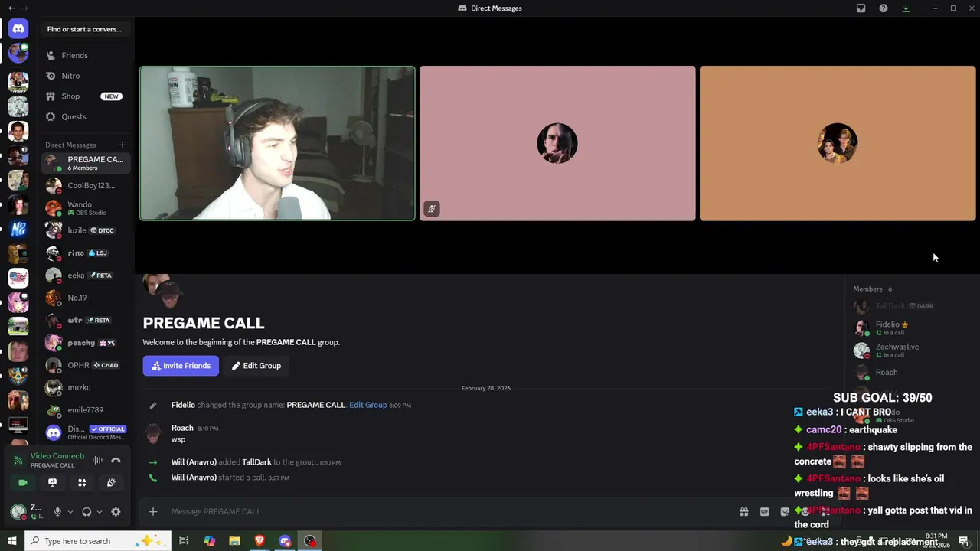Launch Copilot from the taskbar

[x=209, y=541]
